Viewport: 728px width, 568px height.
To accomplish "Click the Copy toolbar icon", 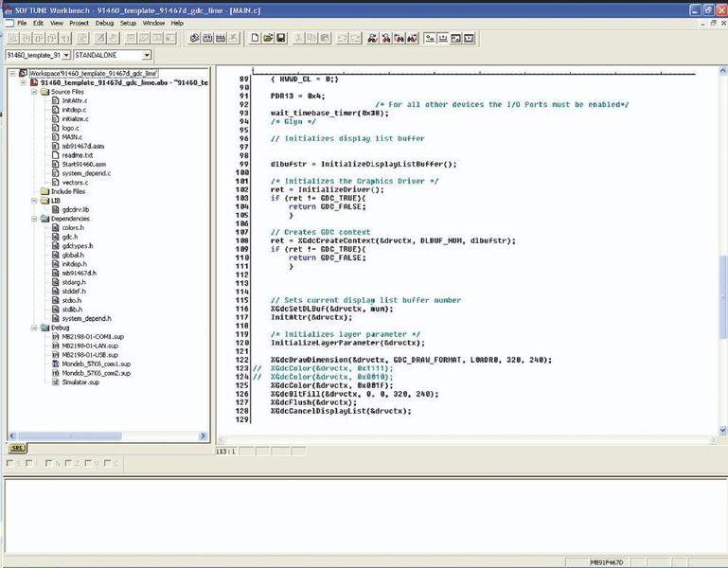I will coord(312,38).
